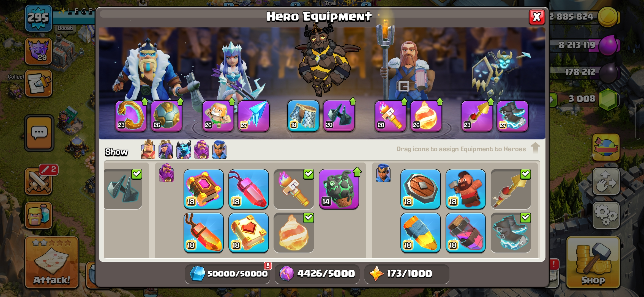Filter equipment by Royal Champion portrait
This screenshot has width=644, height=297.
tap(219, 149)
